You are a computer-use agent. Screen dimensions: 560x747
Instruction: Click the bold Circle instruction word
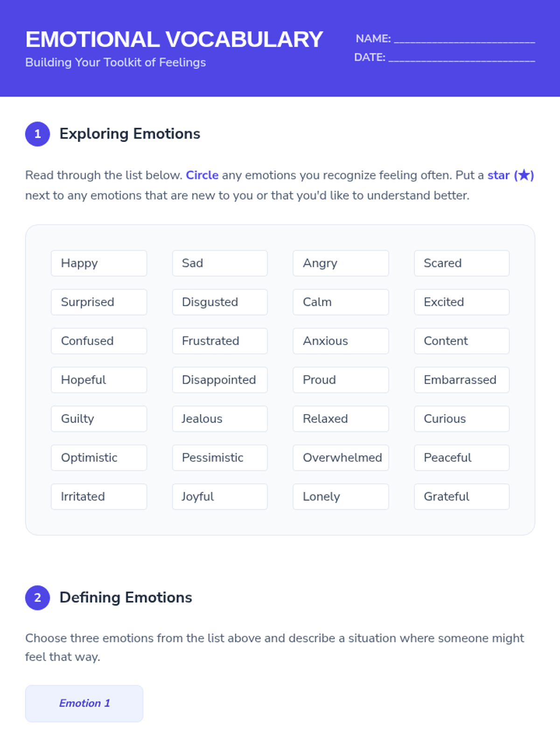[x=202, y=175]
